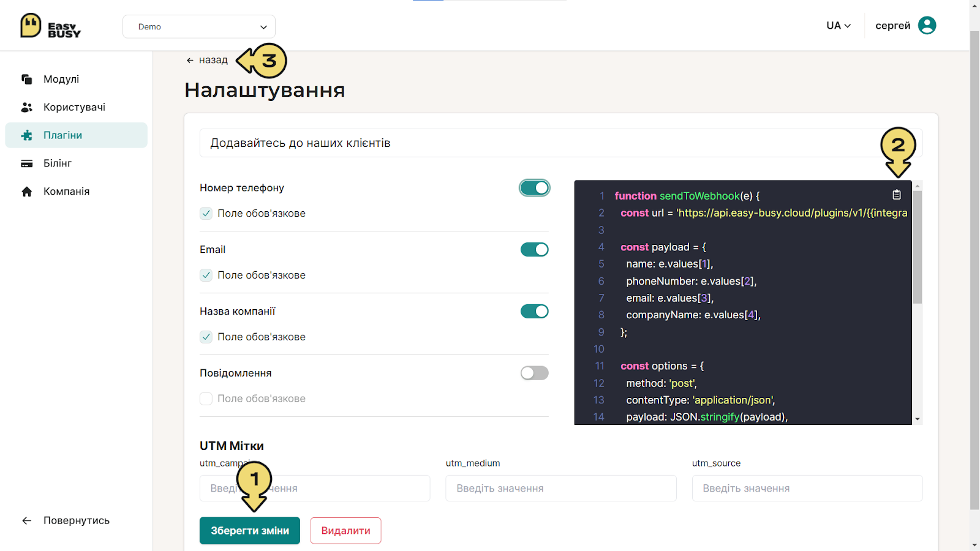Switch off the Назва компанії toggle

click(535, 311)
